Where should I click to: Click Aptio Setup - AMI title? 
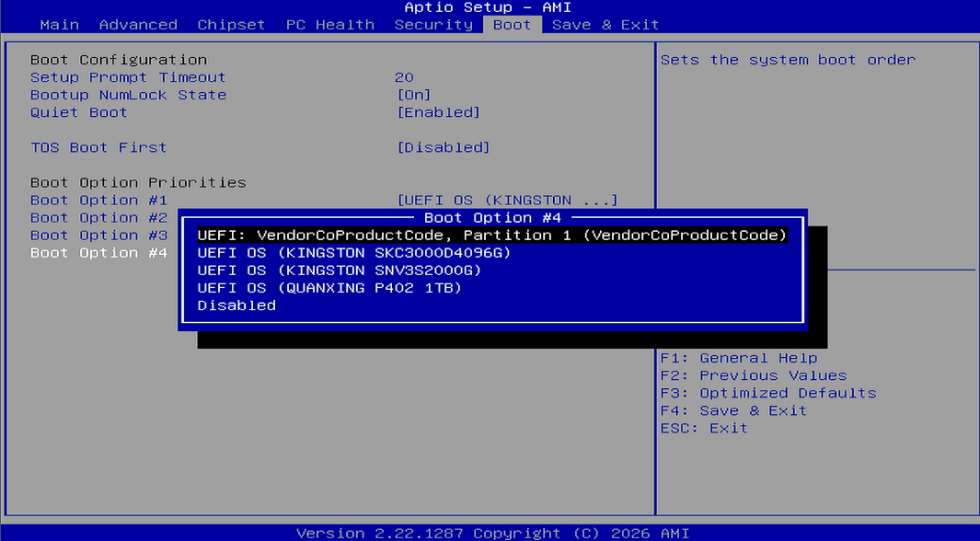488,7
